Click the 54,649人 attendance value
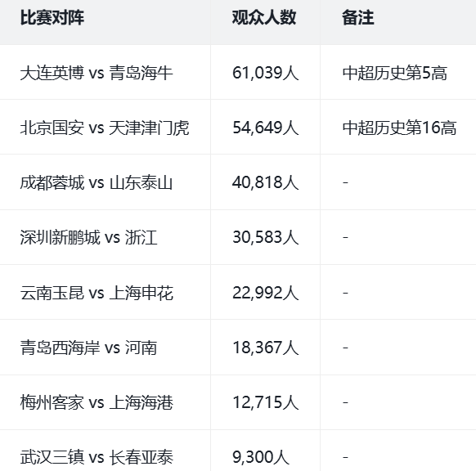Image resolution: width=476 pixels, height=471 pixels. [x=265, y=128]
